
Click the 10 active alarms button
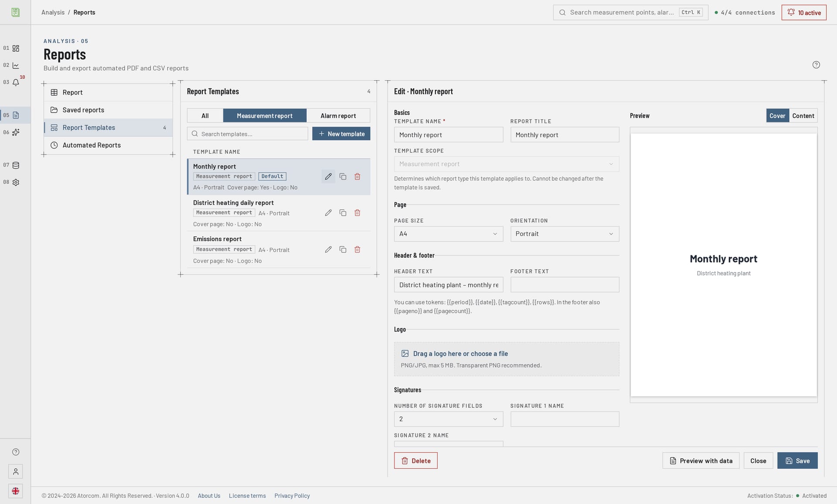click(x=804, y=13)
